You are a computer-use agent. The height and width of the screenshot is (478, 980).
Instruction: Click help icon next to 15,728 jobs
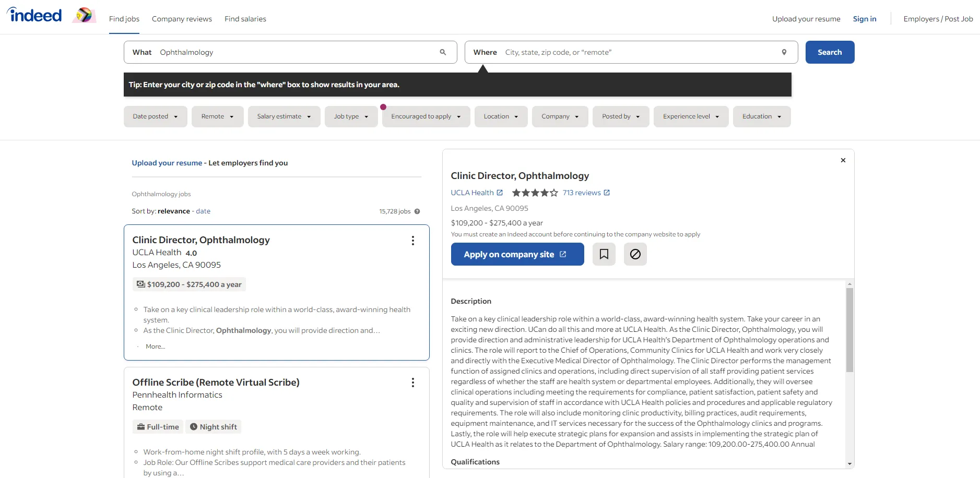pos(417,211)
